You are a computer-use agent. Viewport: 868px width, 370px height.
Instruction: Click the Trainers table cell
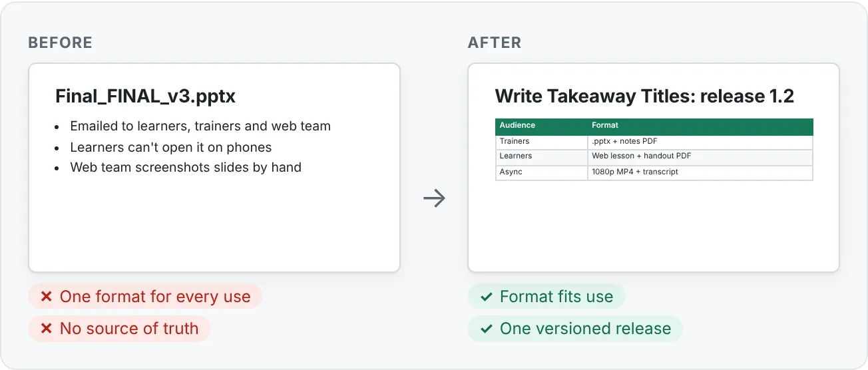[x=541, y=141]
